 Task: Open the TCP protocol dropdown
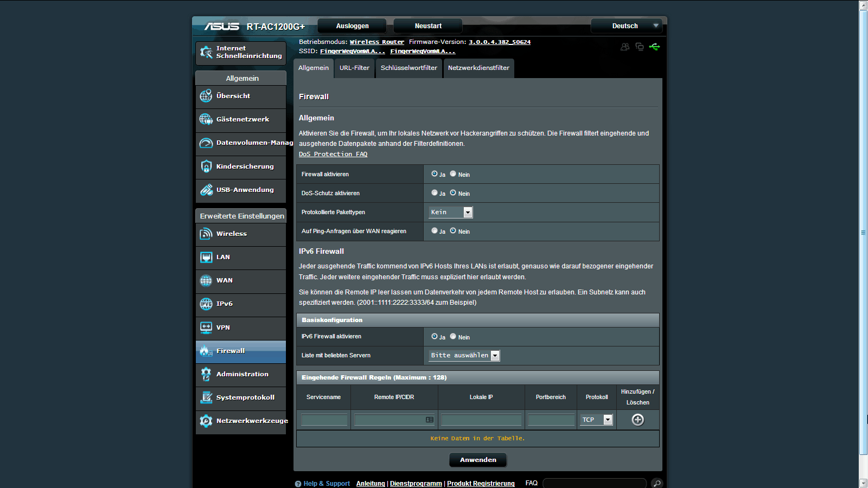click(597, 420)
